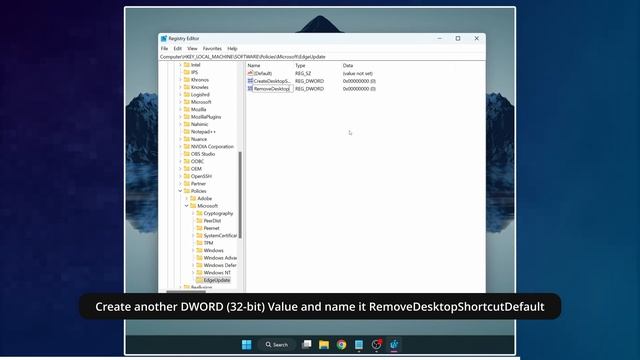Select the CreateDesktopS... DWORD value icon
640x360 pixels.
click(x=250, y=81)
